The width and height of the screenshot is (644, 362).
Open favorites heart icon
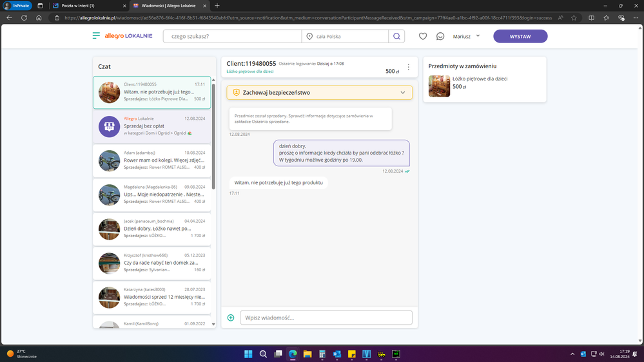coord(423,37)
